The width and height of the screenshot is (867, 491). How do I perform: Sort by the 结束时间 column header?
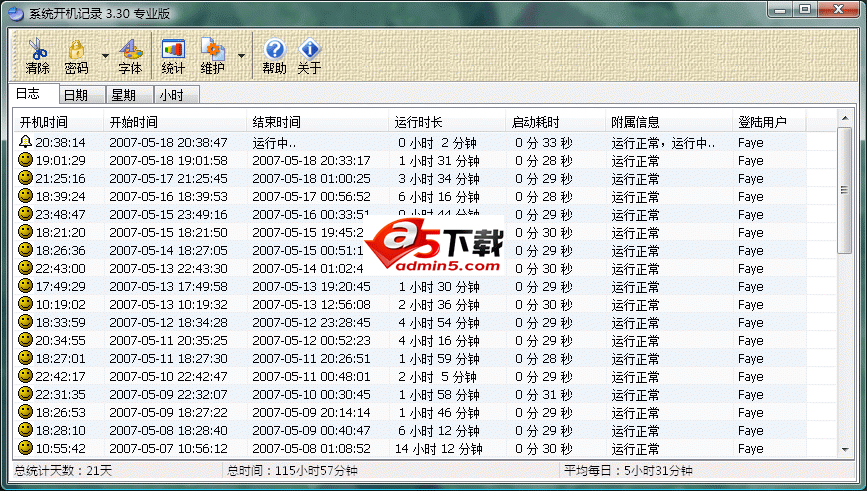(317, 122)
